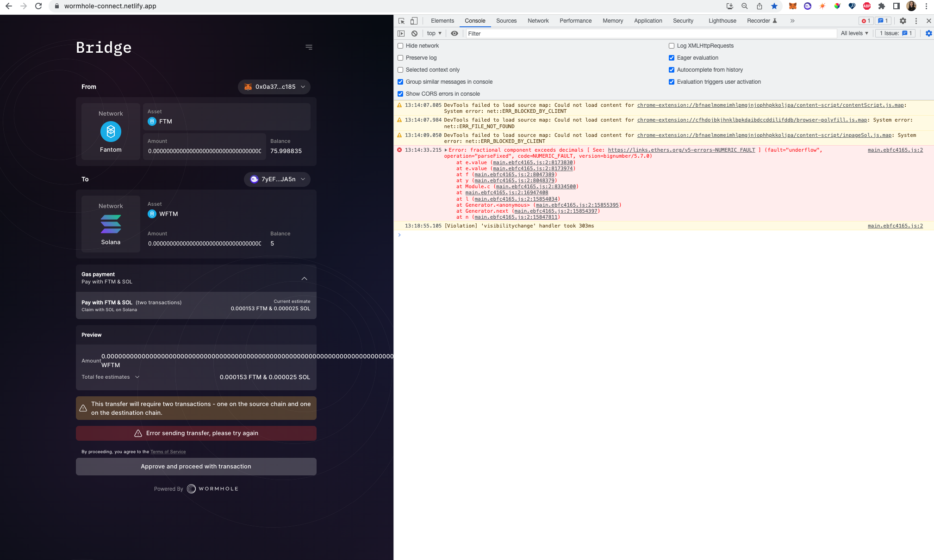This screenshot has width=934, height=560.
Task: Click the clear console icon
Action: point(414,33)
